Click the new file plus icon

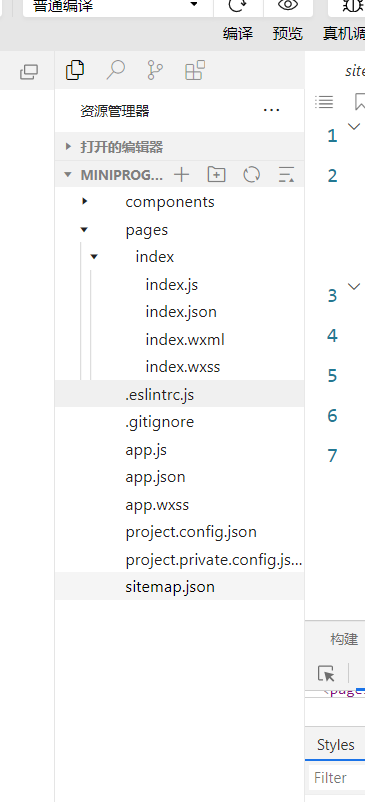click(x=181, y=175)
